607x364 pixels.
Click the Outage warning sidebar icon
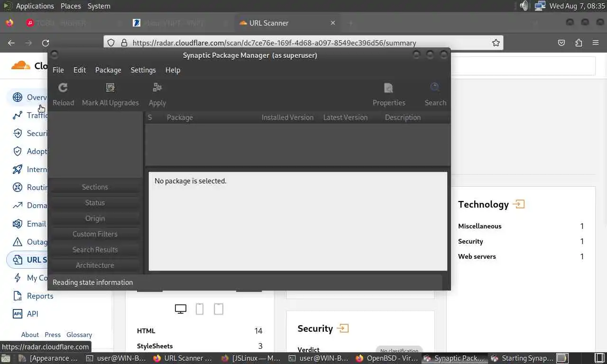click(x=18, y=242)
